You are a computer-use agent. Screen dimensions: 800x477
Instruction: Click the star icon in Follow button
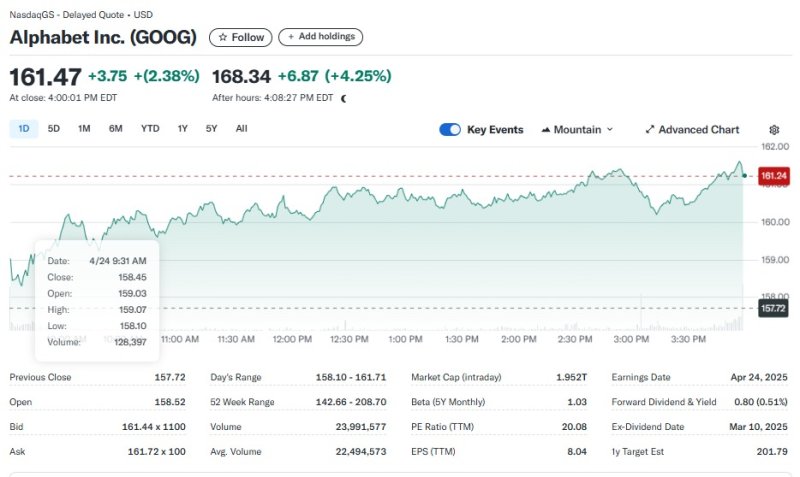tap(222, 37)
